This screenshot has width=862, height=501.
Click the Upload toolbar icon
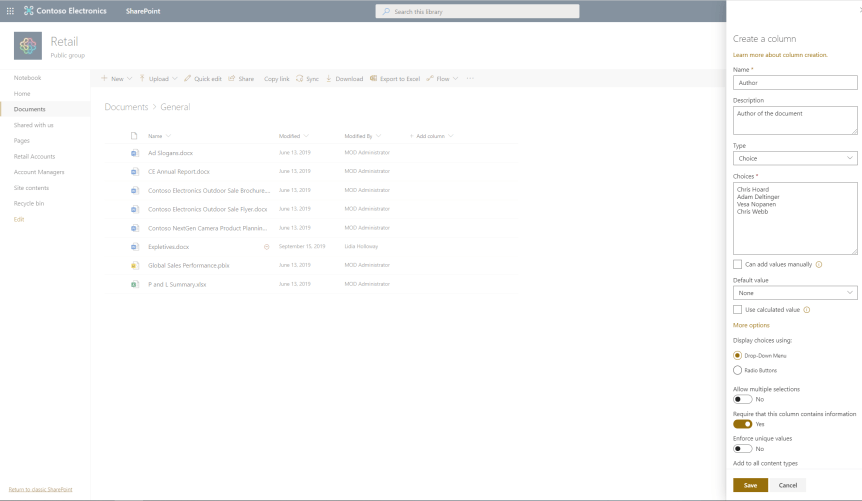[x=141, y=78]
